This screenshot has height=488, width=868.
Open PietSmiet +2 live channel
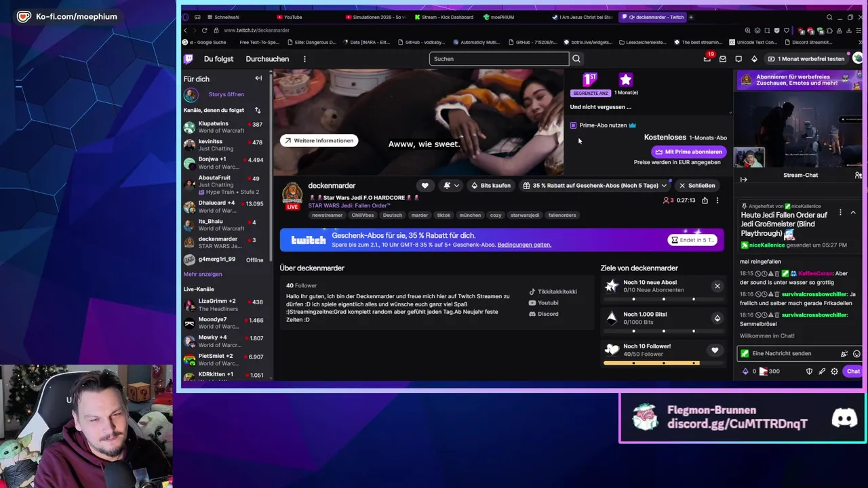coord(224,359)
